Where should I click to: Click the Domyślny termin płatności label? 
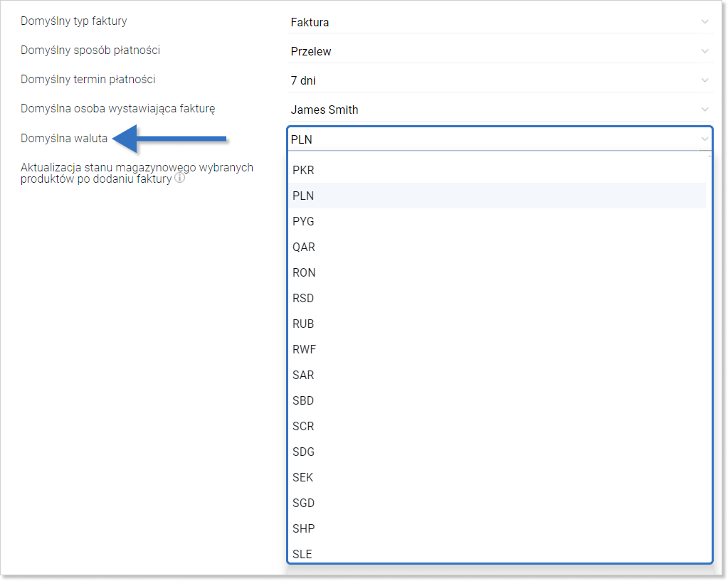tap(88, 80)
